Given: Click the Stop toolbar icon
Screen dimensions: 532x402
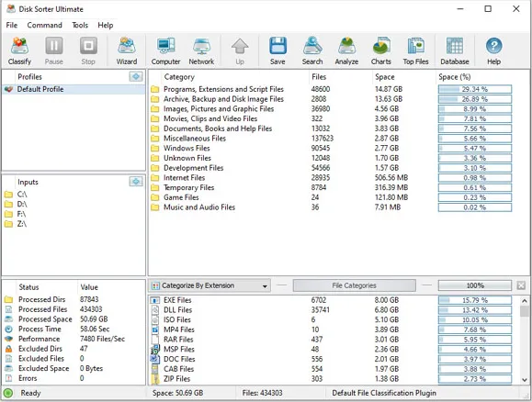Looking at the screenshot, I should (x=88, y=51).
